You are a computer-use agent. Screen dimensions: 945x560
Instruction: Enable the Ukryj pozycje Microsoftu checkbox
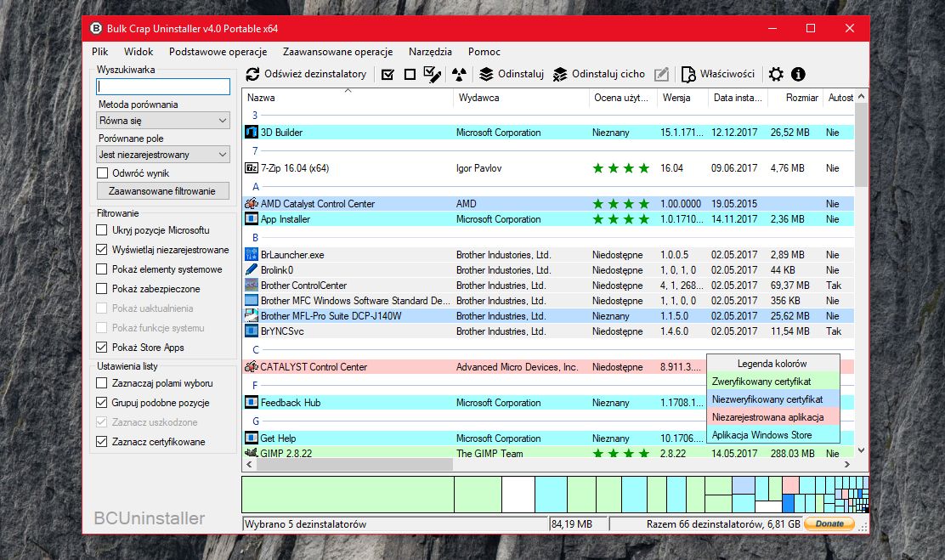point(103,230)
